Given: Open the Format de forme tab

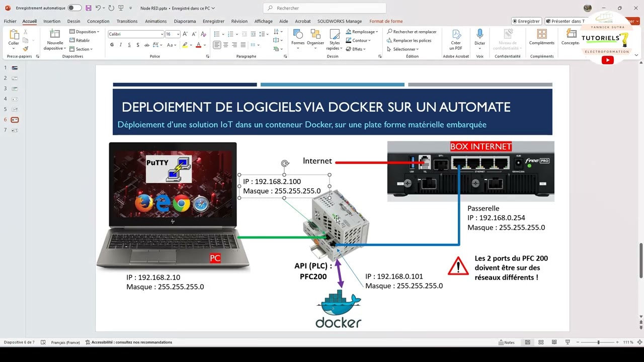Looking at the screenshot, I should [x=386, y=21].
